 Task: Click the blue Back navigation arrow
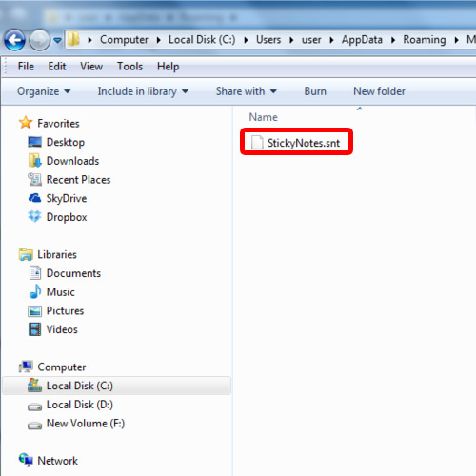14,40
